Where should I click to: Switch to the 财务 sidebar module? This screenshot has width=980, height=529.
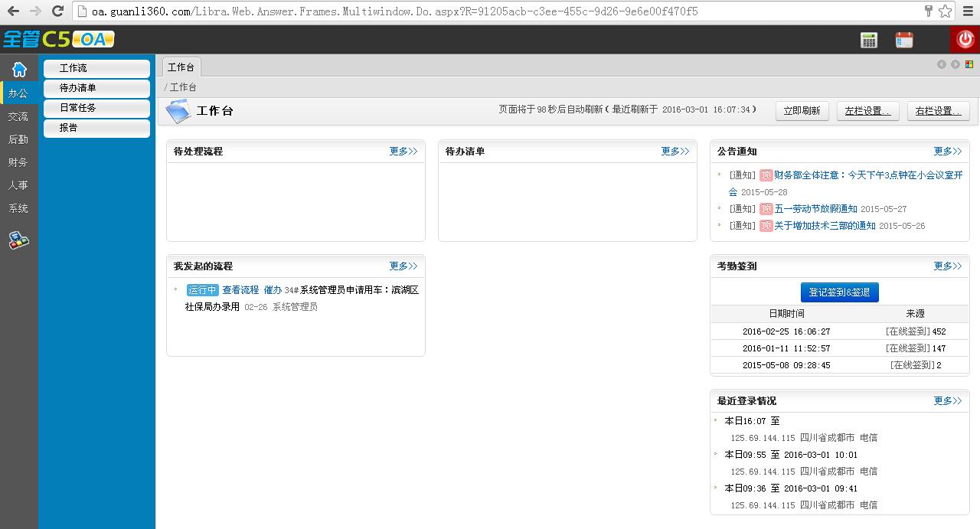18,162
